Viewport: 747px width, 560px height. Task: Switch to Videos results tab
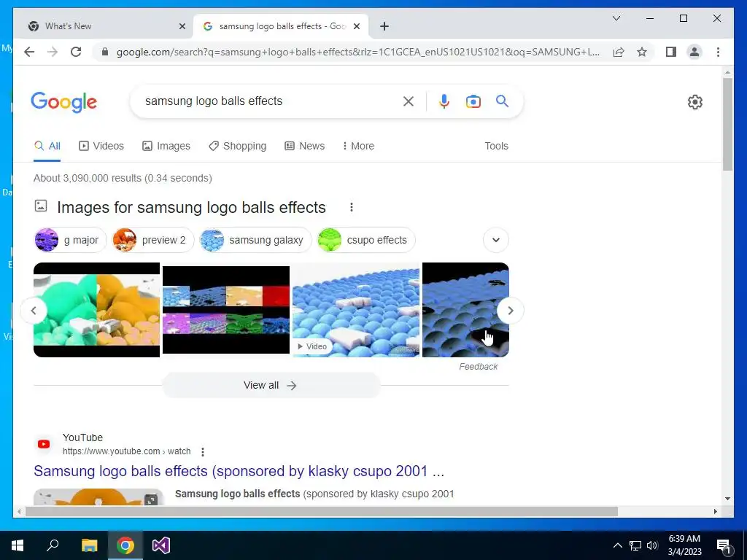101,146
